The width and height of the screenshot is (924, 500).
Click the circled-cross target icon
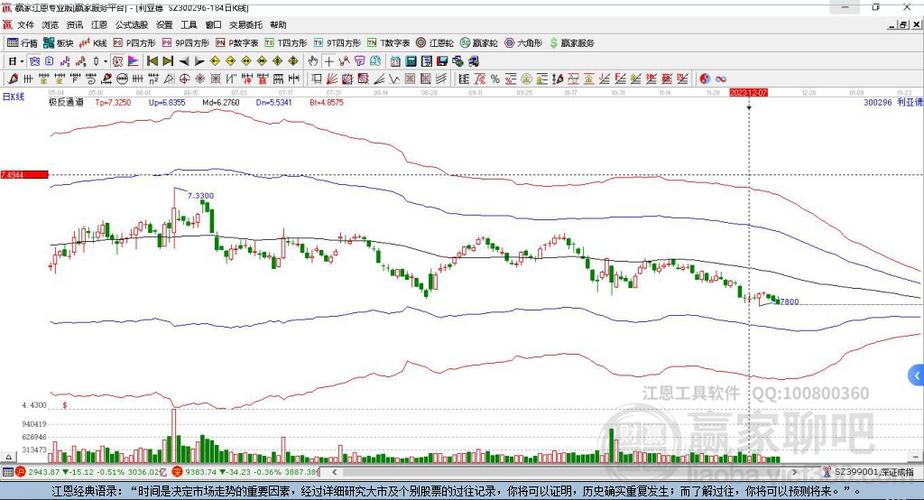point(184,78)
